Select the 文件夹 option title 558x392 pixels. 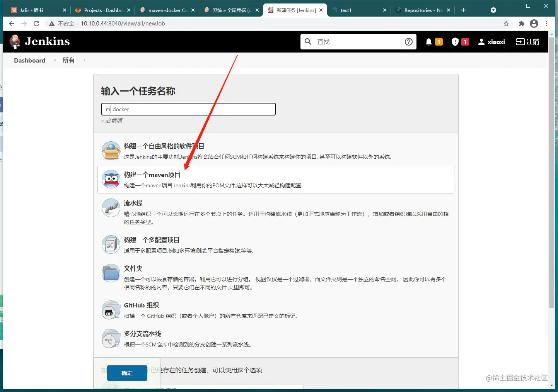(133, 268)
